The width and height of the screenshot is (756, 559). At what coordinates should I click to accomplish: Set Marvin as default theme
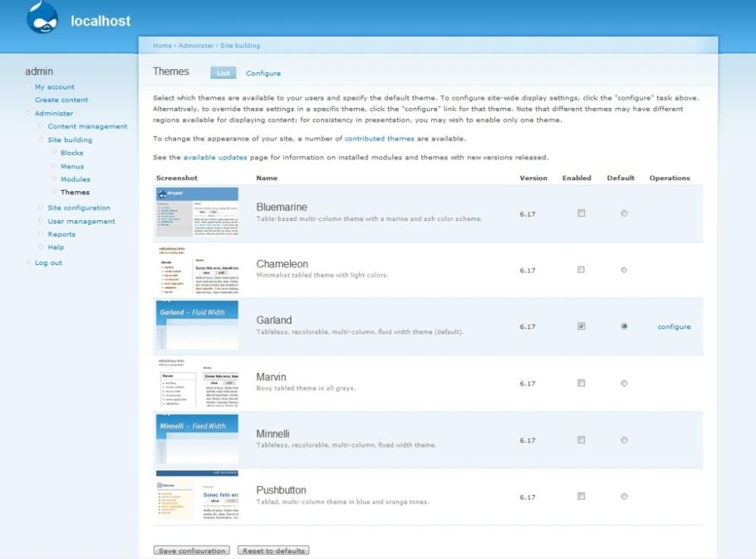tap(624, 383)
